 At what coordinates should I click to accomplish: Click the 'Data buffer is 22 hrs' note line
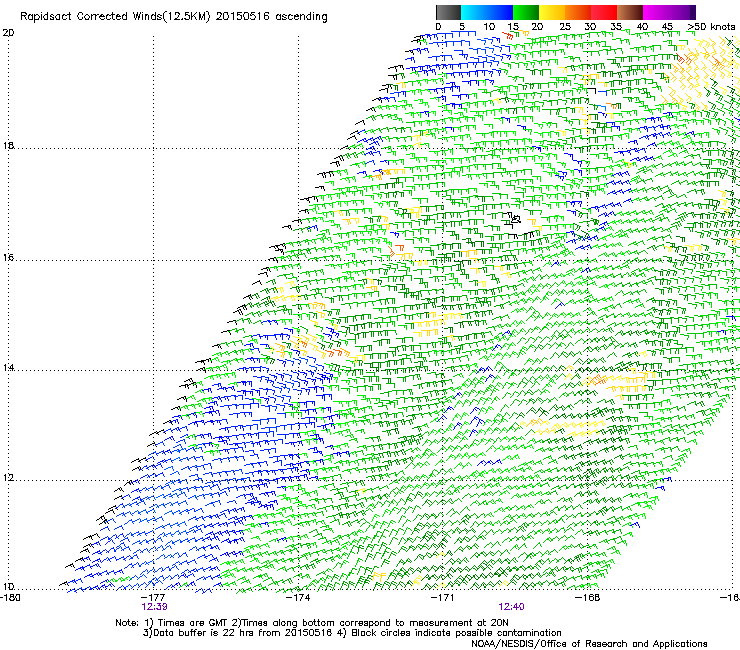click(x=352, y=633)
